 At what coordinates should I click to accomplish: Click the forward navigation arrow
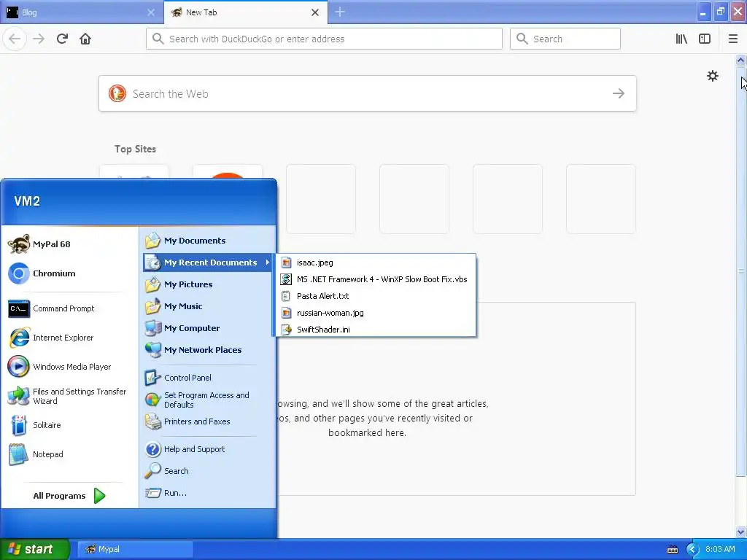[39, 39]
